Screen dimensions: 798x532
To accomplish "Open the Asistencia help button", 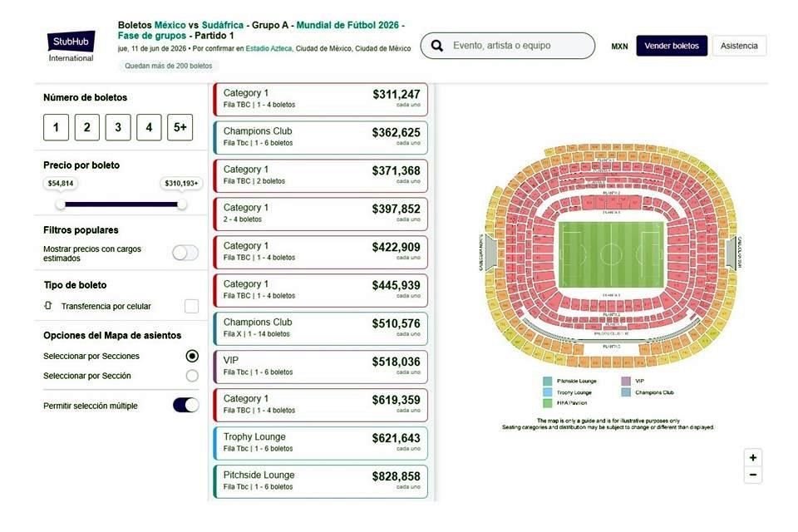I will (739, 46).
